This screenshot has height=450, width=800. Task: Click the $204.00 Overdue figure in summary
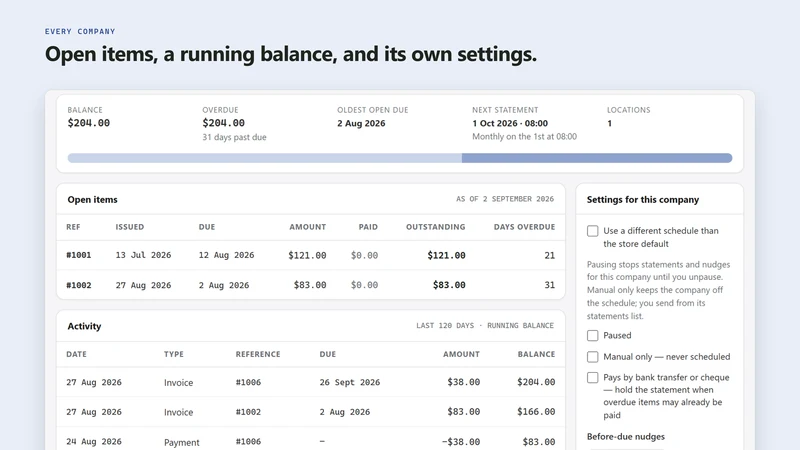[223, 123]
